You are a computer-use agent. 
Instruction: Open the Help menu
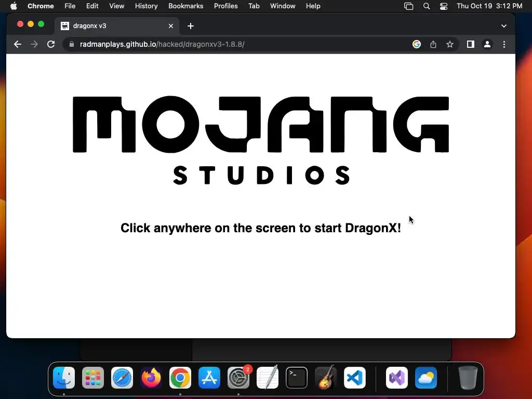coord(313,6)
